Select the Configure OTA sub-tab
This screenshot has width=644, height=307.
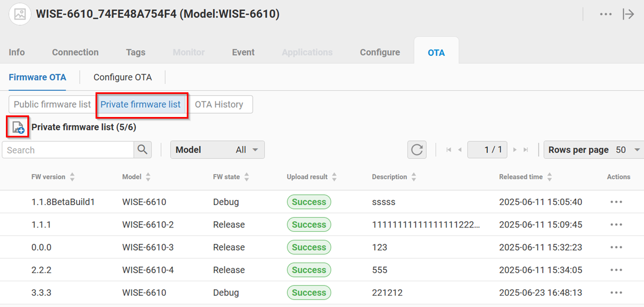click(122, 77)
